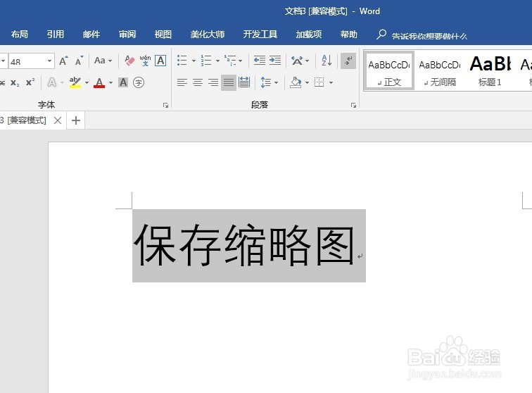Apply paragraph shading paint bucket
The height and width of the screenshot is (393, 532).
[x=296, y=82]
